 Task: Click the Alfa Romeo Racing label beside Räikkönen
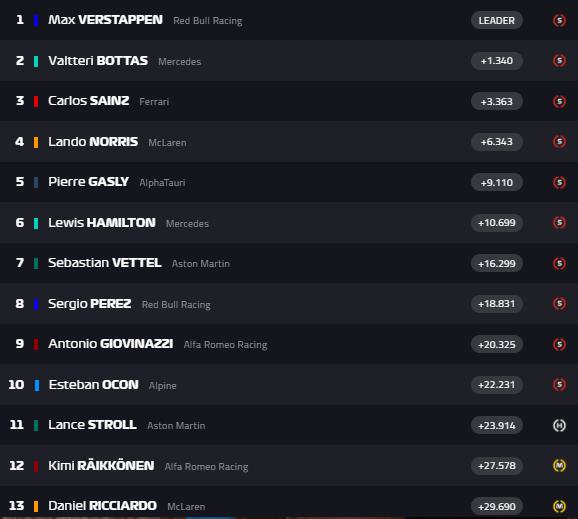pos(206,466)
